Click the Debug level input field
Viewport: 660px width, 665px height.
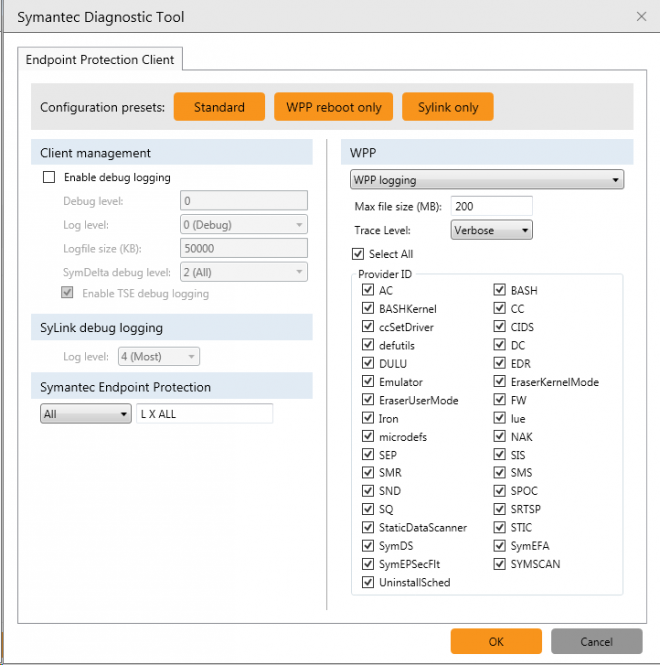(x=244, y=200)
